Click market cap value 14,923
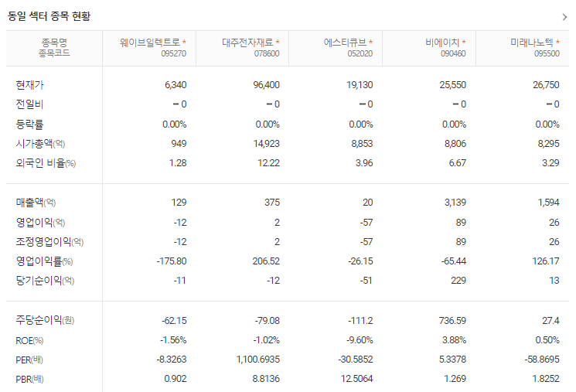The image size is (576, 392). coord(266,144)
